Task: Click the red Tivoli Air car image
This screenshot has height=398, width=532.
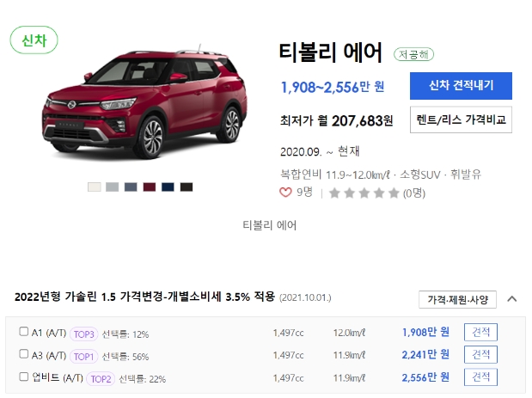Action: tap(145, 101)
